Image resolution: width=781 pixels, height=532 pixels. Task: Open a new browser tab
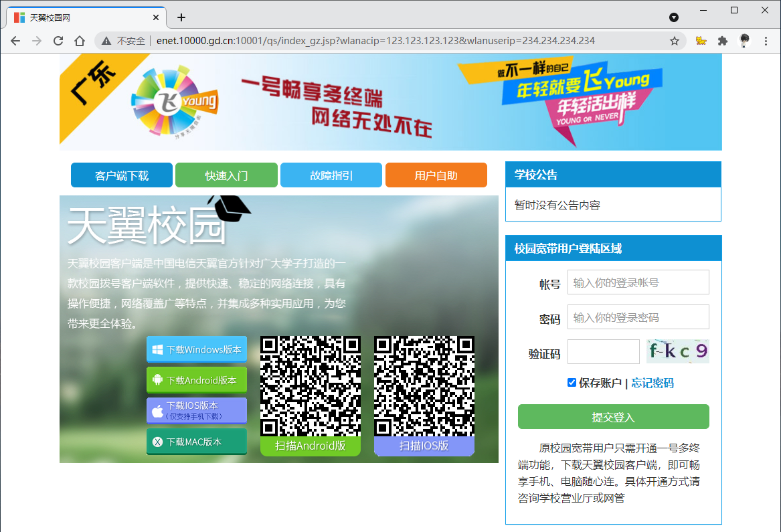click(181, 17)
